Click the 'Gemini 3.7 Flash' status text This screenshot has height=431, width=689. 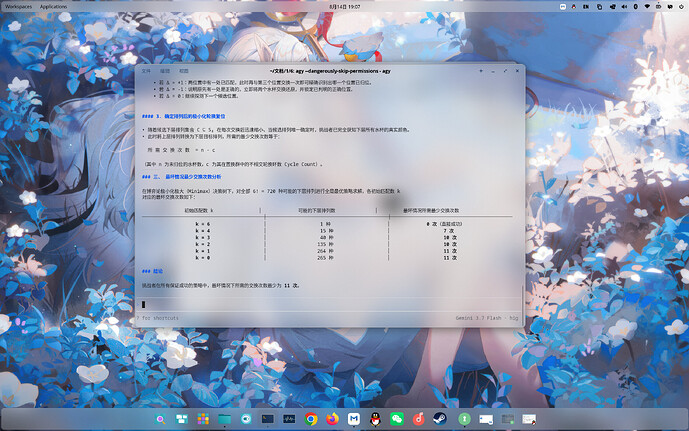pyautogui.click(x=478, y=318)
